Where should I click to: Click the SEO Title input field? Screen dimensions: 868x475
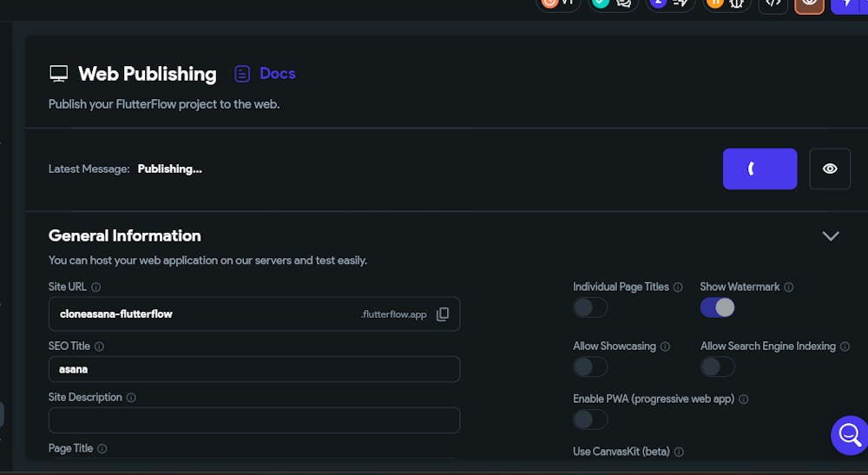click(x=253, y=369)
